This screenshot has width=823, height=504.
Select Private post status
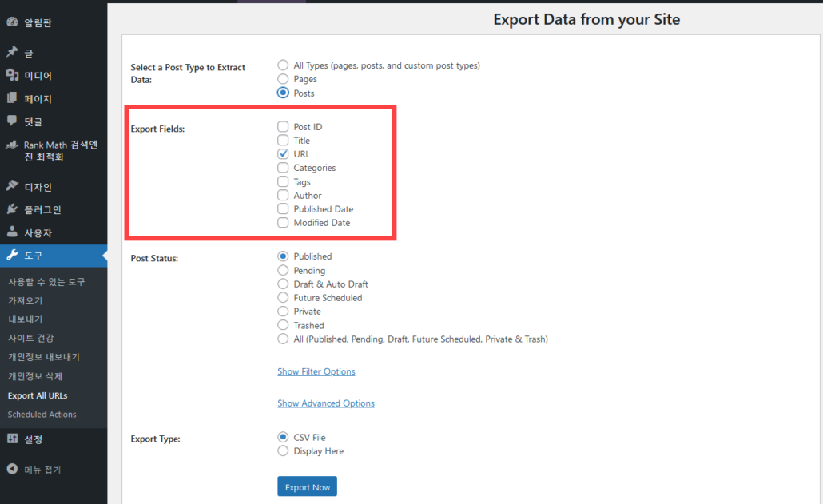[283, 311]
